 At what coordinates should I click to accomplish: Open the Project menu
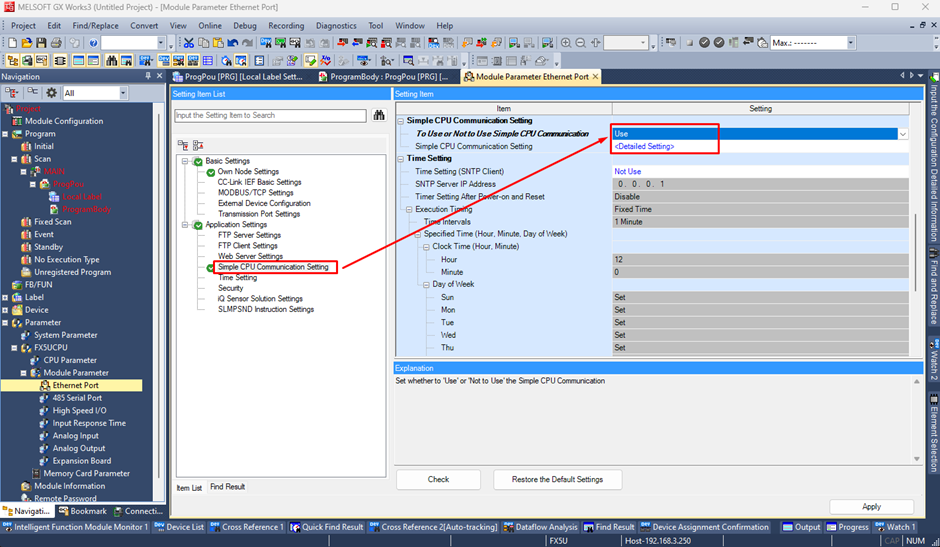click(x=23, y=26)
